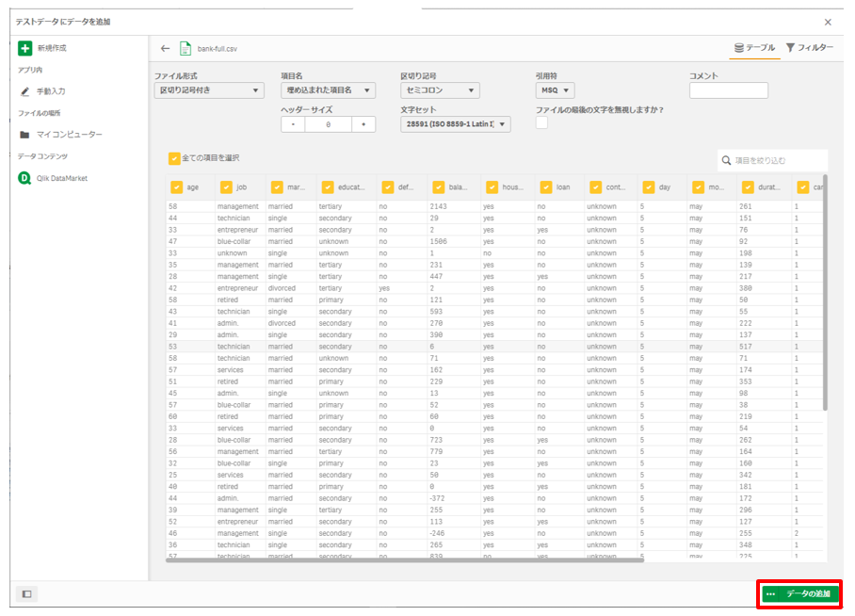Select the pencil icon for 手動入力

[x=25, y=91]
